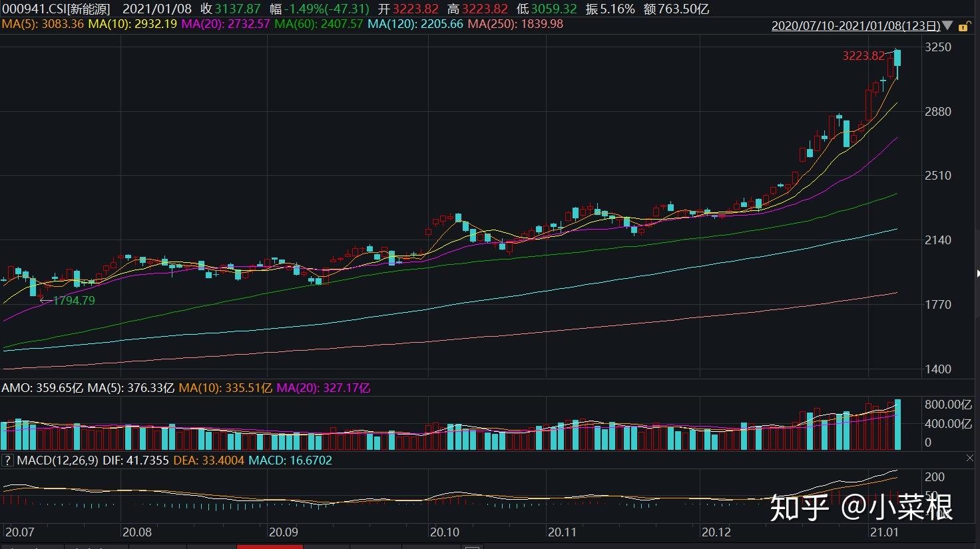Close the MACD indicator panel
The height and width of the screenshot is (549, 980).
969,458
